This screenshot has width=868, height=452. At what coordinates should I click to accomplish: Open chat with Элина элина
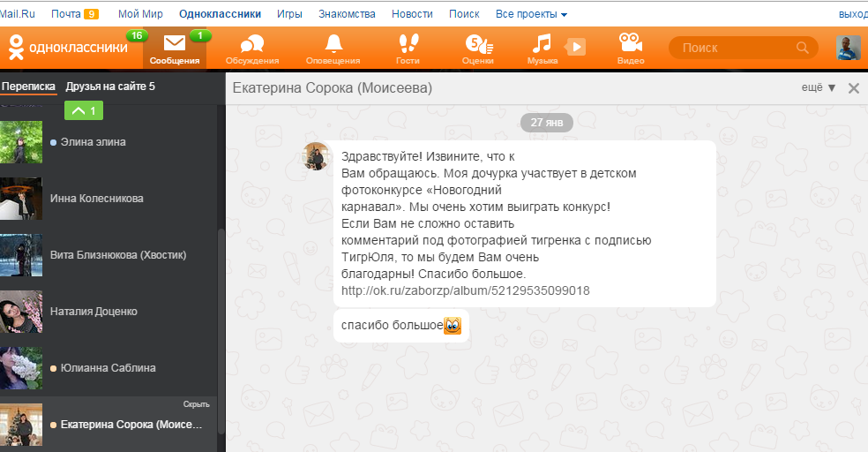(108, 142)
